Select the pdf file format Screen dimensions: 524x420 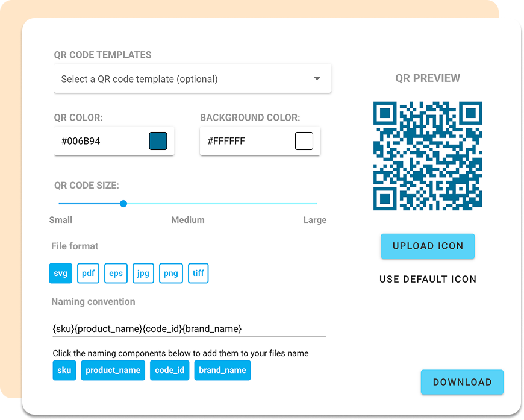point(88,273)
